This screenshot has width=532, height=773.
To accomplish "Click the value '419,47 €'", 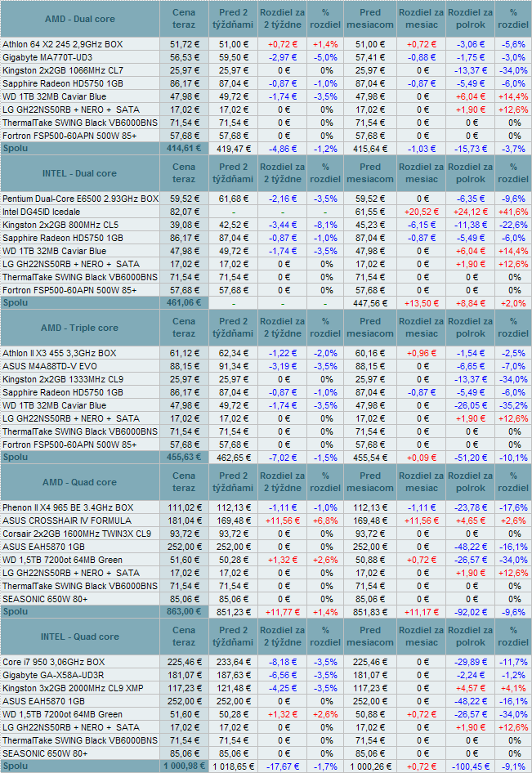I will [233, 149].
